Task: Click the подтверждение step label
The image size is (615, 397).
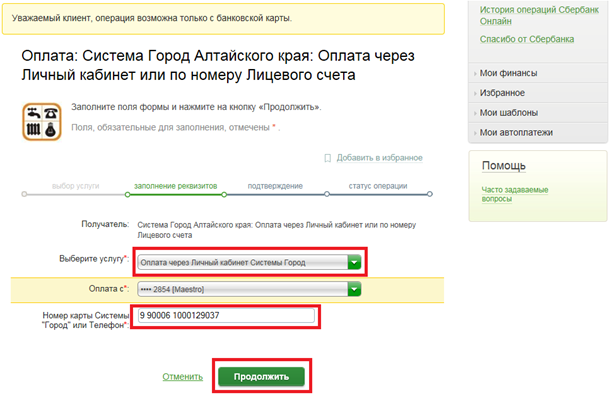Action: pos(275,186)
